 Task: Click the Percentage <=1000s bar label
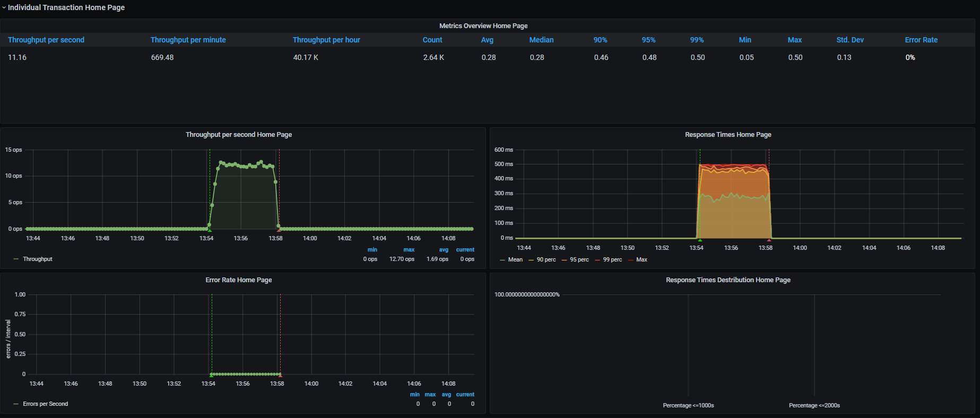tap(688, 405)
